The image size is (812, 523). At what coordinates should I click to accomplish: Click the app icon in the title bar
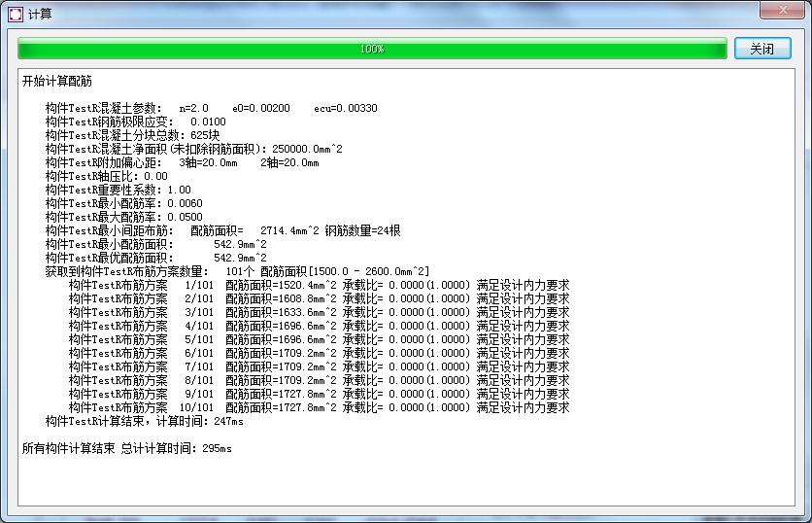(16, 12)
